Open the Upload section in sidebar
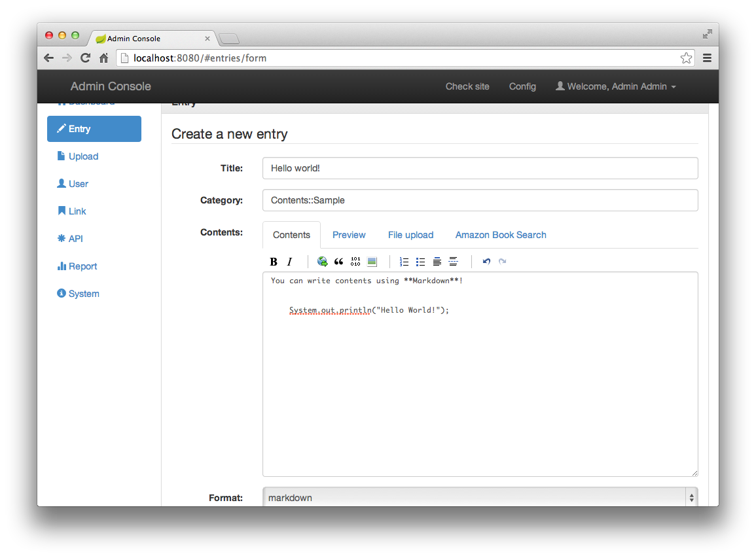The image size is (756, 558). 94,156
